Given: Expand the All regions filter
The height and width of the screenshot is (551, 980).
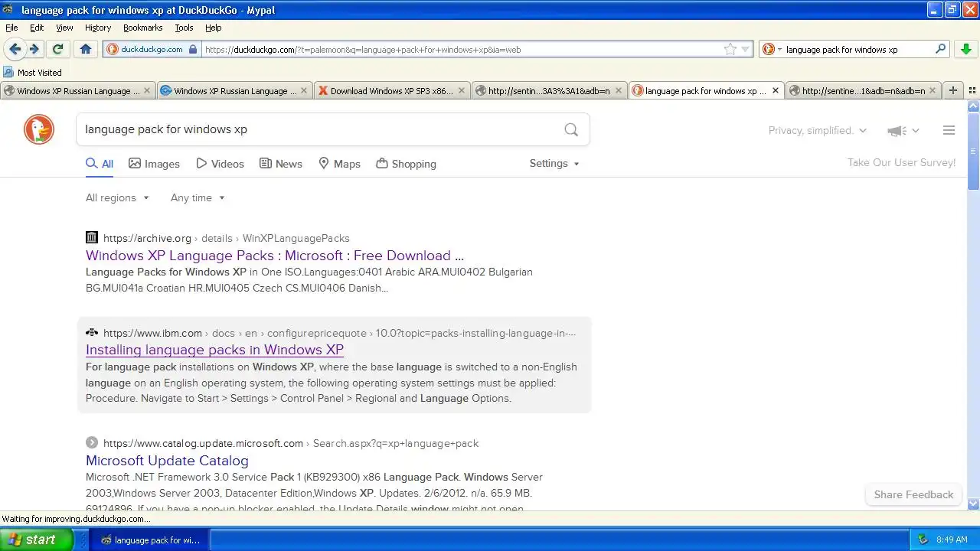Looking at the screenshot, I should click(117, 197).
